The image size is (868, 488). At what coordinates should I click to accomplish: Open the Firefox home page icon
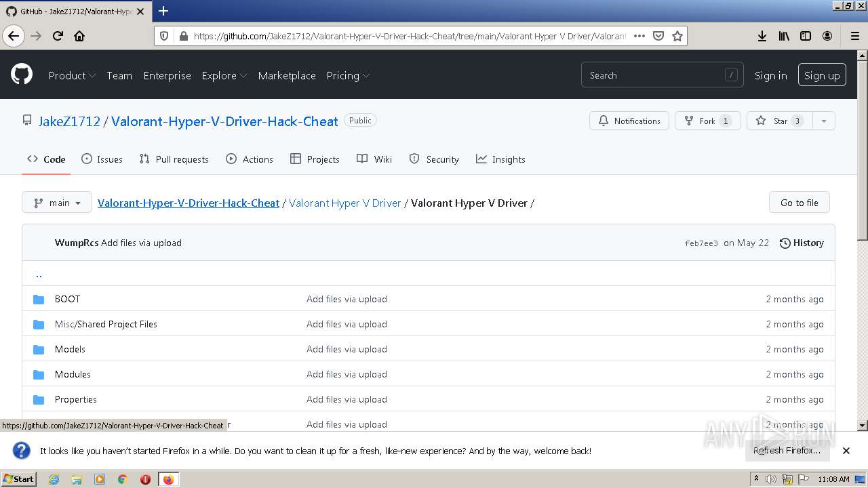click(79, 36)
